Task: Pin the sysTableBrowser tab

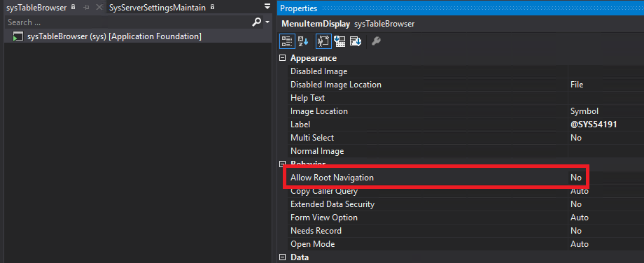Action: [86, 8]
